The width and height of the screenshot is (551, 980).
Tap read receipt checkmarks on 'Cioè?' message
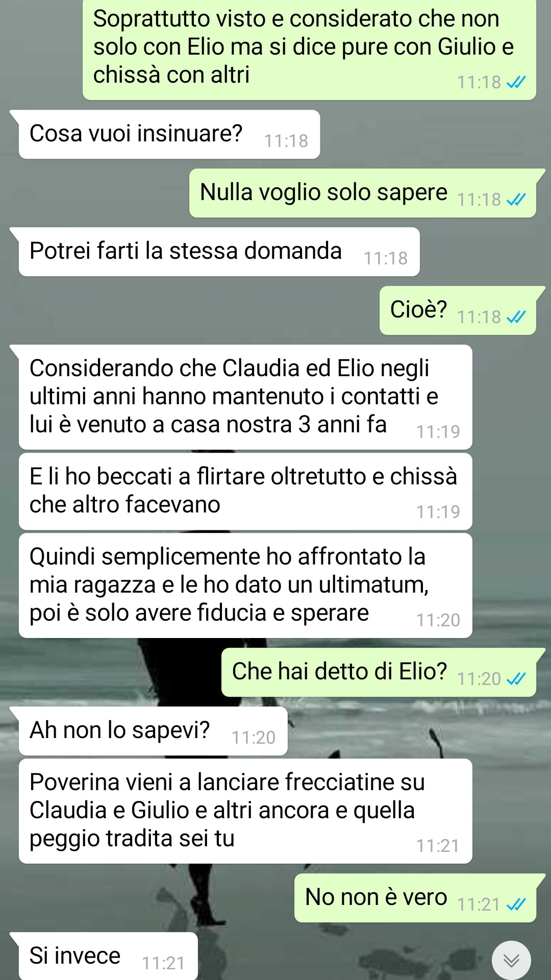click(516, 317)
